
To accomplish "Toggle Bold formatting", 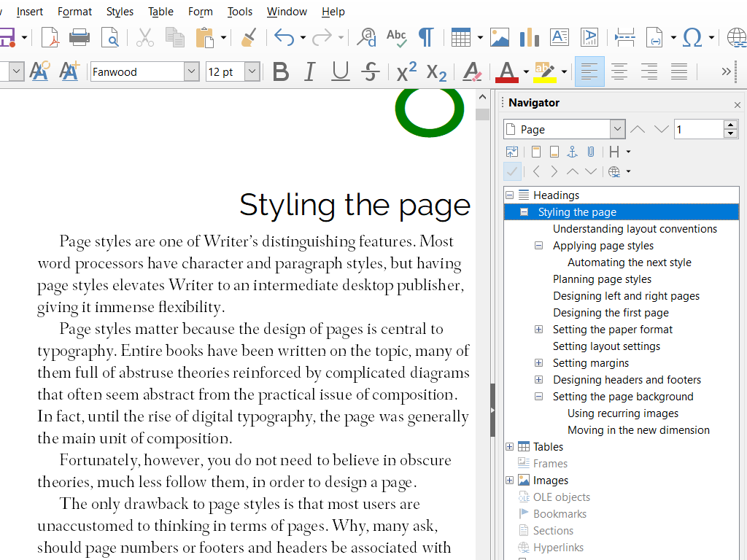I will pos(280,71).
